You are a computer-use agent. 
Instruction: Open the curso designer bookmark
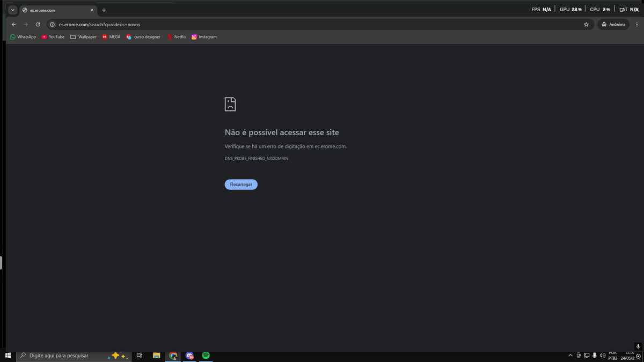tap(143, 37)
